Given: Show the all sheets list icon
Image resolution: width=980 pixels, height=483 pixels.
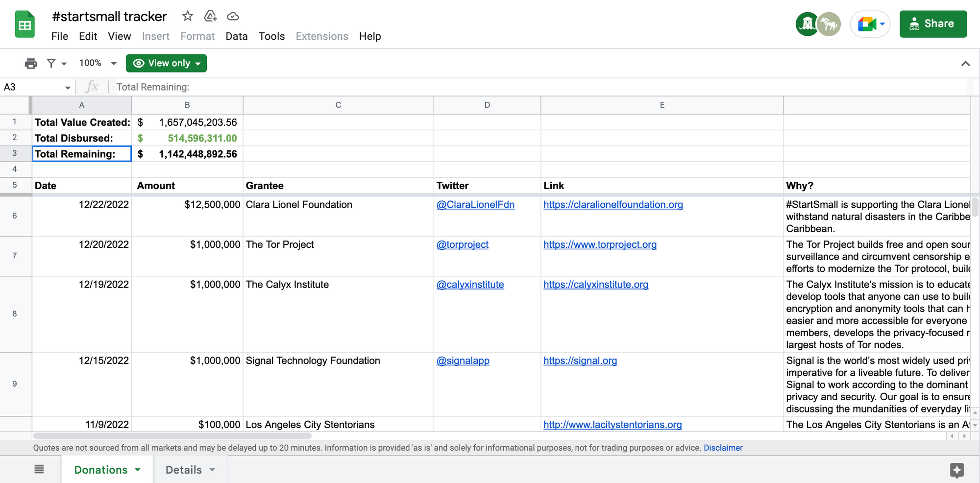Looking at the screenshot, I should pyautogui.click(x=39, y=469).
